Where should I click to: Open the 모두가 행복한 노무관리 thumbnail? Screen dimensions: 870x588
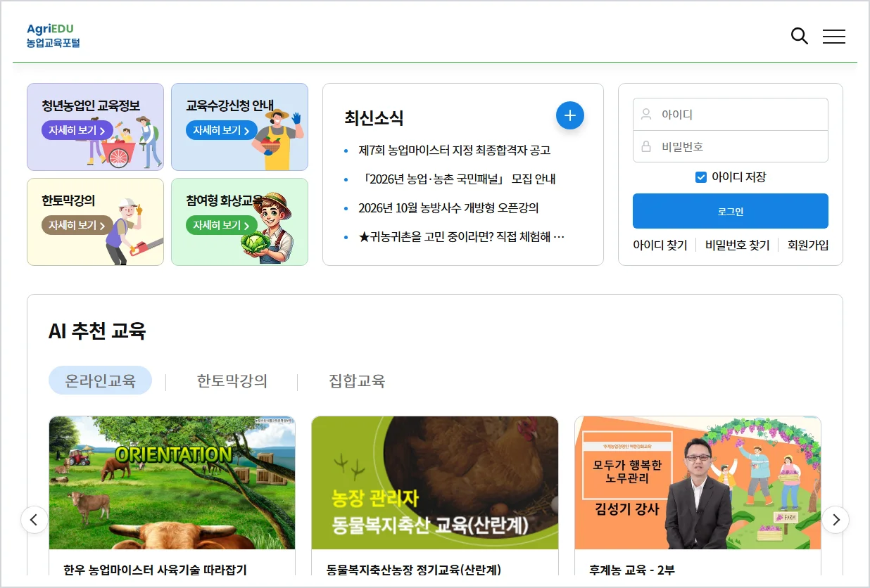[698, 482]
